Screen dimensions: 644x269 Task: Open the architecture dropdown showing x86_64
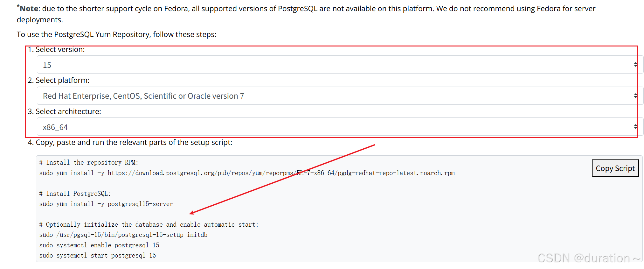340,127
